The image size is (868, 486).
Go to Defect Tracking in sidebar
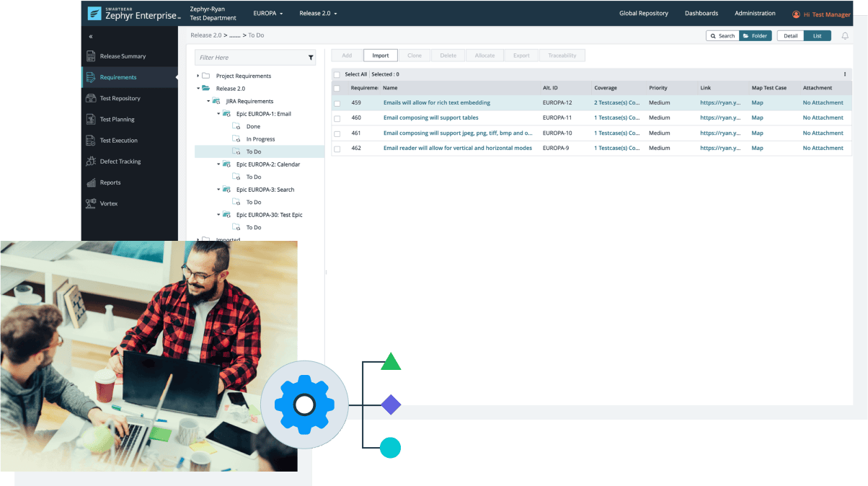point(120,162)
